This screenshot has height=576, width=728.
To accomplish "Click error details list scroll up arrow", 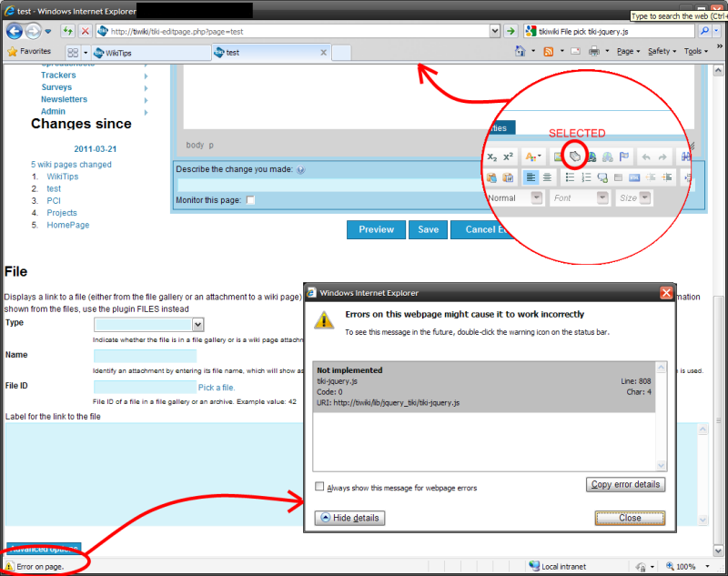I will point(661,368).
